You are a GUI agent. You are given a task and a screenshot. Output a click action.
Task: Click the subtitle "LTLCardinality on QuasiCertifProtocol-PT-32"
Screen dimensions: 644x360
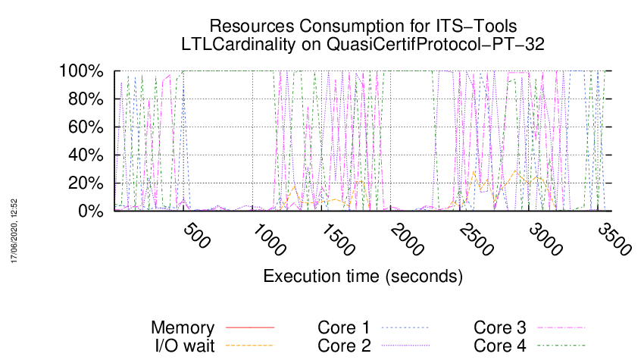pos(363,45)
